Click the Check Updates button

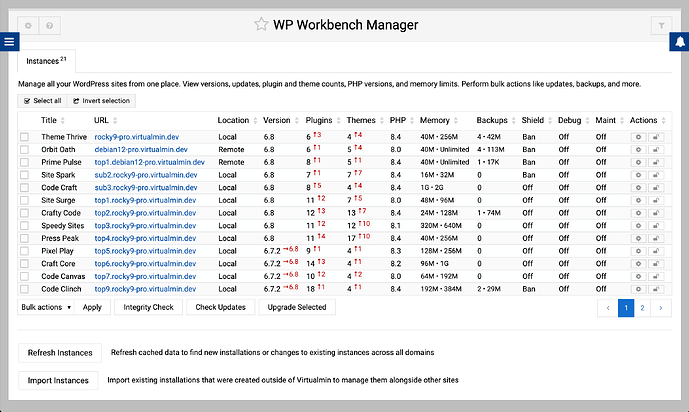click(x=221, y=307)
